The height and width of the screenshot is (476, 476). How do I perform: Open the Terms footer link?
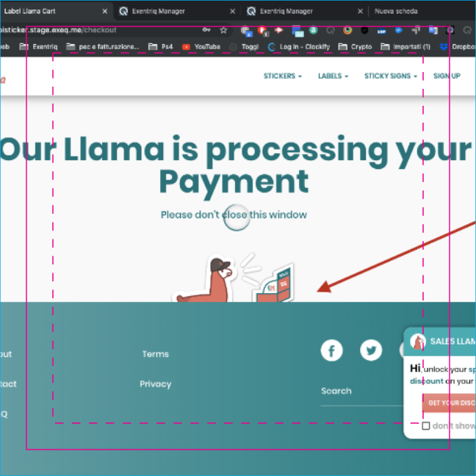[x=155, y=354]
